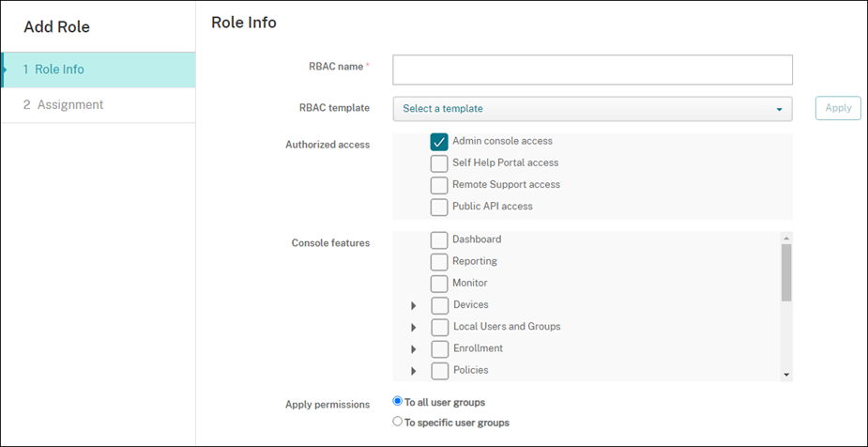Expand the Policies tree arrow
The image size is (868, 447).
(x=413, y=371)
